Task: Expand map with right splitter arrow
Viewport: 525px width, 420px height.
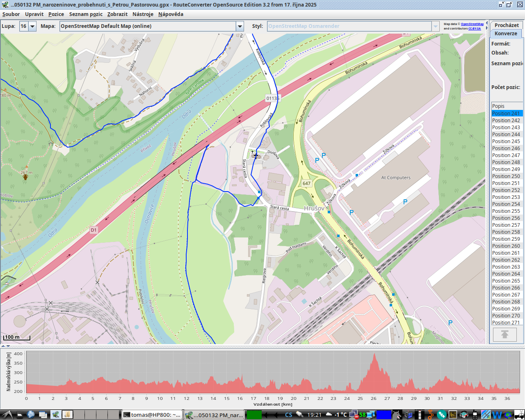Action: click(487, 28)
